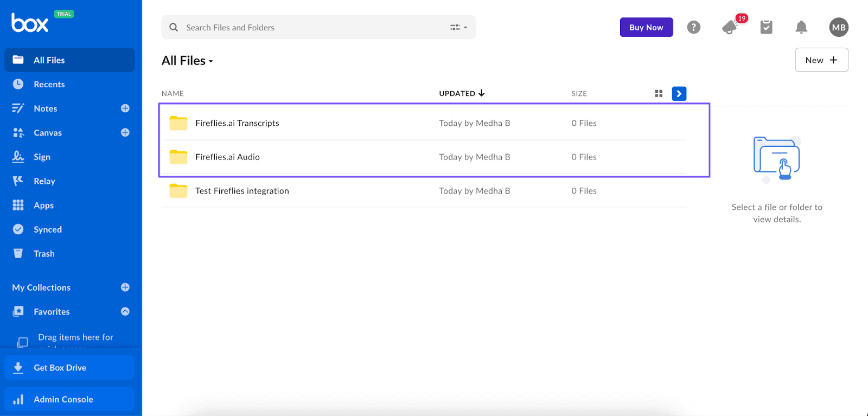Click Fireflies.ai Audio folder icon
The image size is (868, 416).
tap(178, 157)
